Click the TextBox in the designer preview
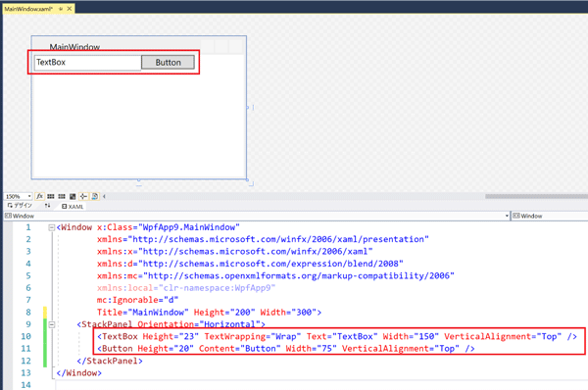 [x=87, y=63]
